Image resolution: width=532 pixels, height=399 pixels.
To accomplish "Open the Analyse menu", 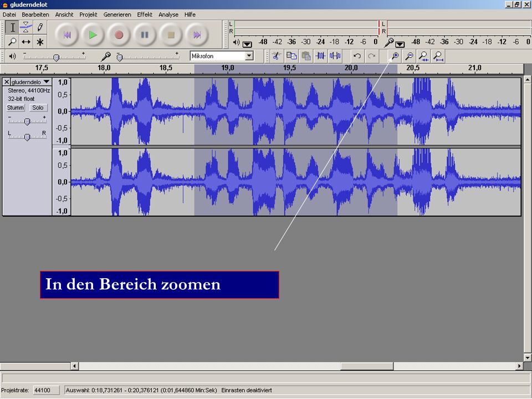I will click(168, 14).
